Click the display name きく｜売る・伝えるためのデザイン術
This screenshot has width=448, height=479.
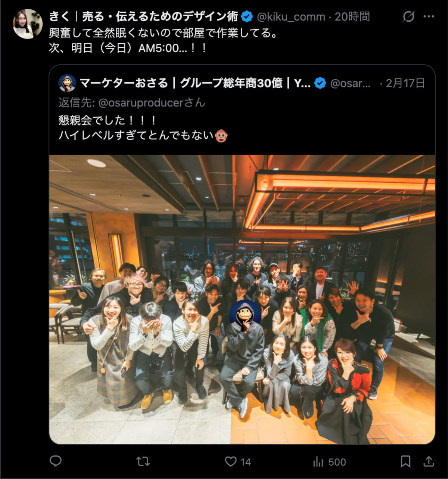pos(143,16)
